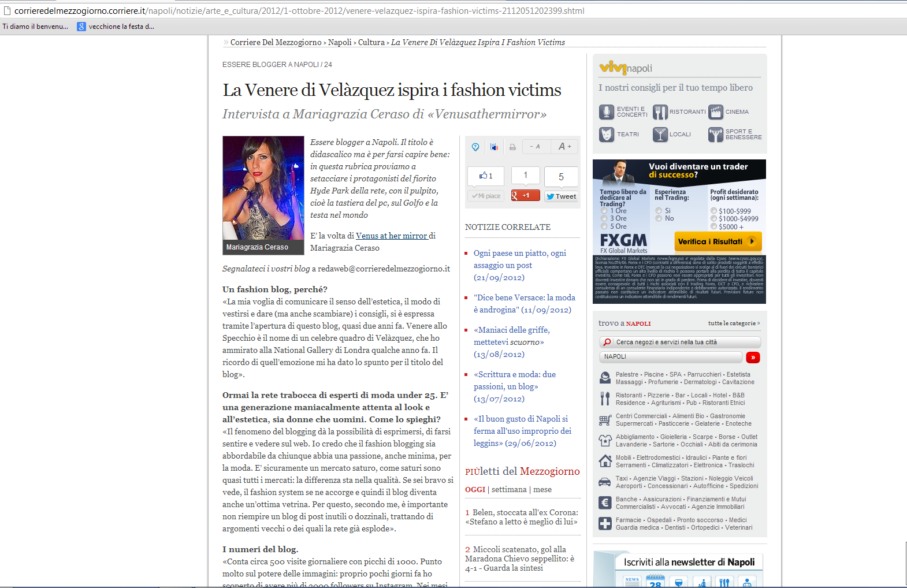Select the $1000-$4999 profit option
The width and height of the screenshot is (907, 588).
(714, 219)
